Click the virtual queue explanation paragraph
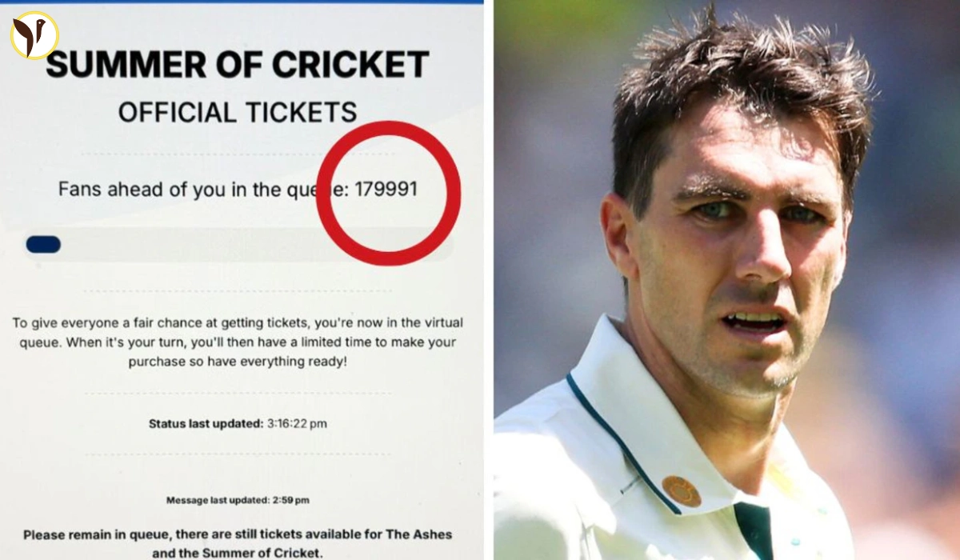 click(x=238, y=342)
